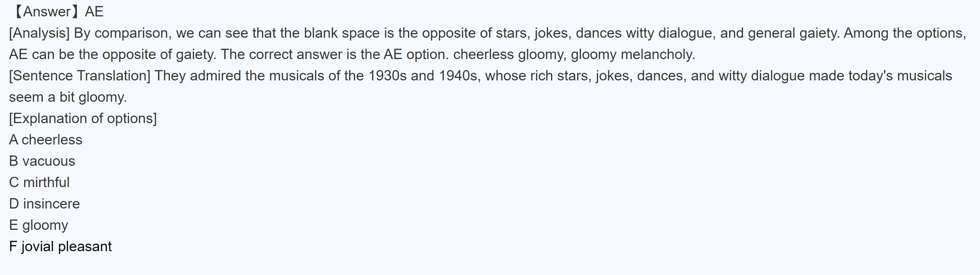Click the 【Answer】 AE line
This screenshot has width=980, height=275.
(x=57, y=12)
